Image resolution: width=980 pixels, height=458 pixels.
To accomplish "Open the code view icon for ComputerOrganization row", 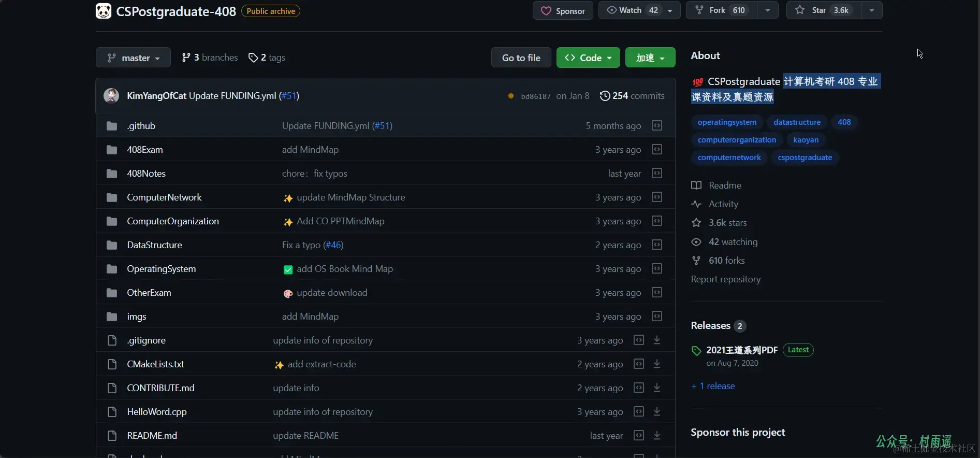I will coord(657,221).
